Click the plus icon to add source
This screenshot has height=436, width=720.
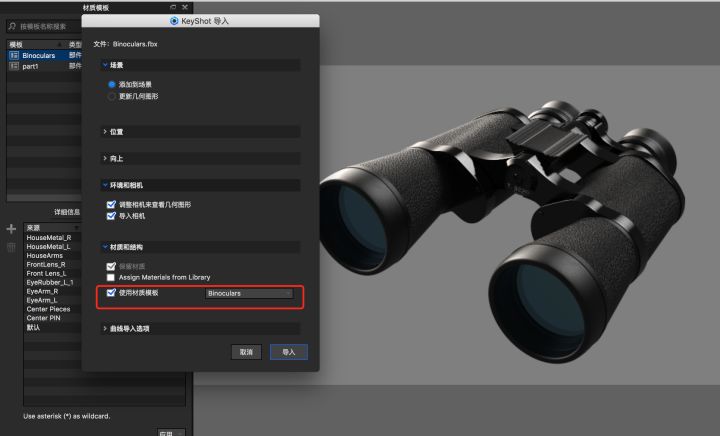(x=11, y=229)
